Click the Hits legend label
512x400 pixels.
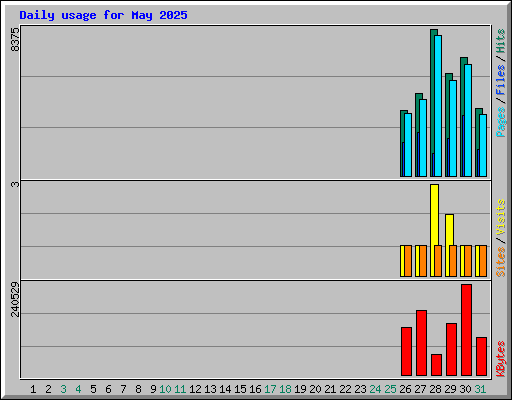500,41
